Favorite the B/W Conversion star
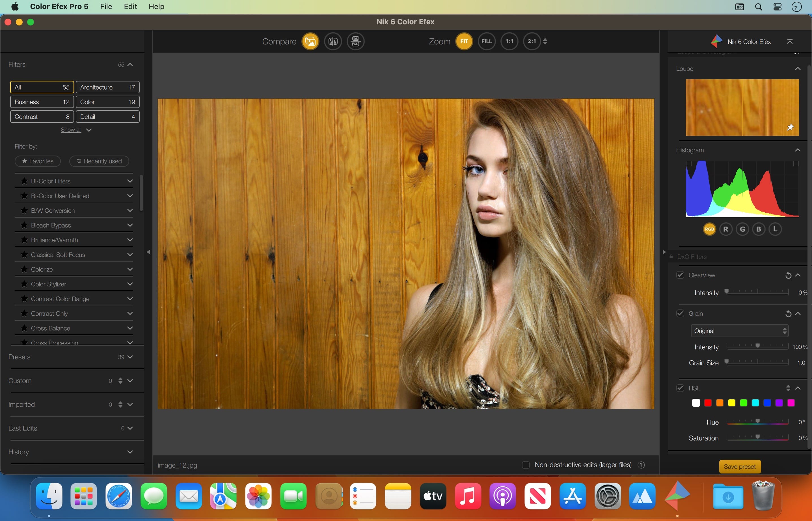This screenshot has height=521, width=812. click(24, 210)
